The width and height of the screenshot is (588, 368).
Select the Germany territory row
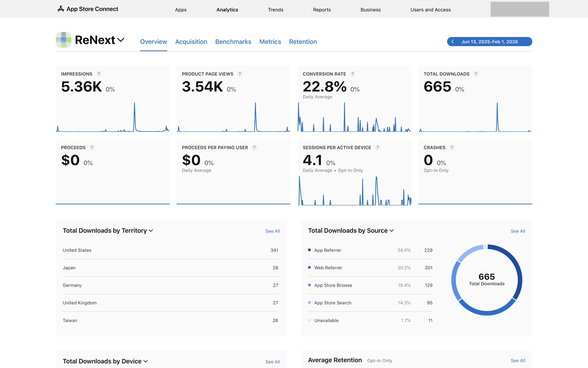(171, 285)
